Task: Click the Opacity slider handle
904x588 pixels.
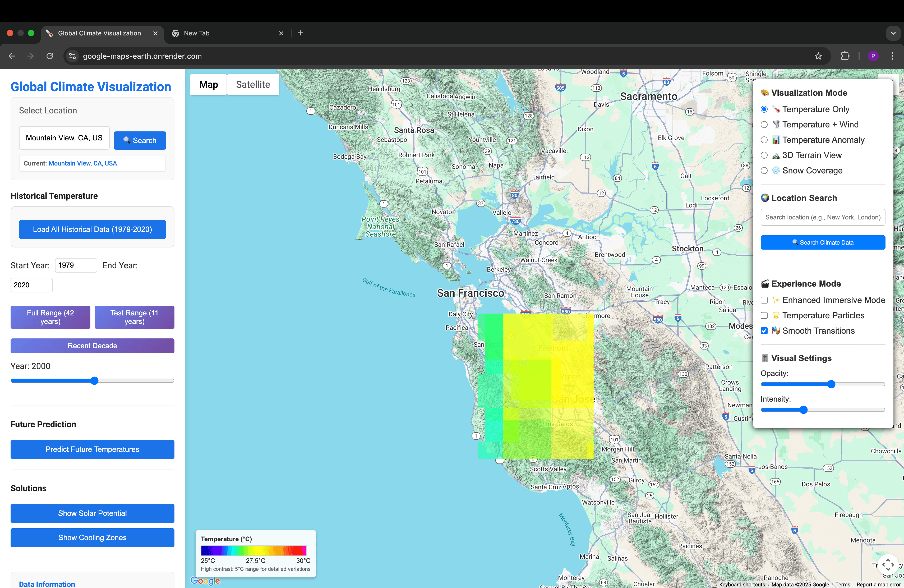Action: [831, 384]
